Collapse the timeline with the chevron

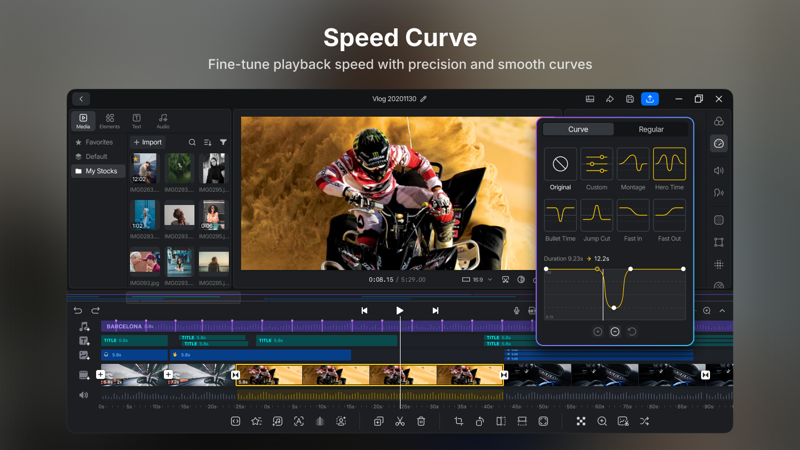(x=722, y=310)
